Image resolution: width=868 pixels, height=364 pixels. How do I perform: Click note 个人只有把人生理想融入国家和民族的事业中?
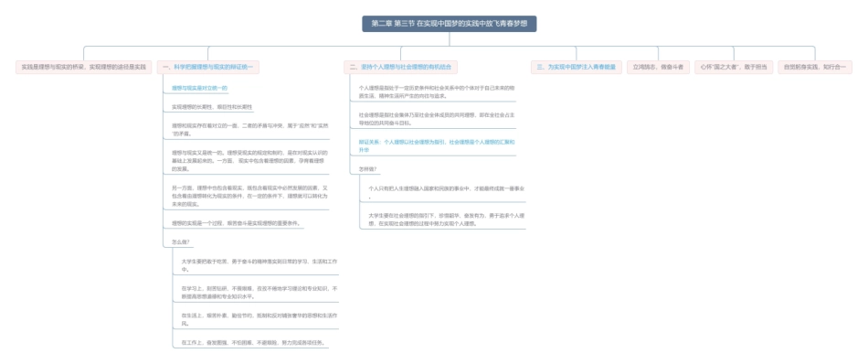446,192
